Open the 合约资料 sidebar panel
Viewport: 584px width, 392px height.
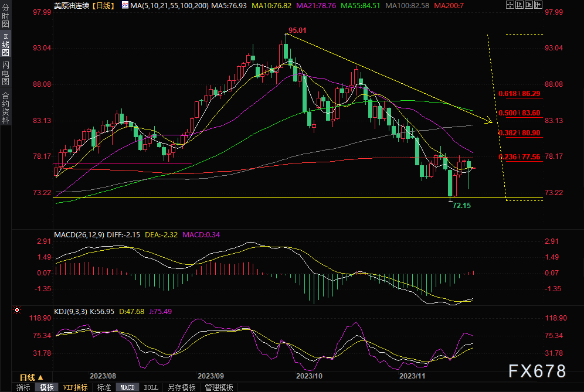[5, 107]
